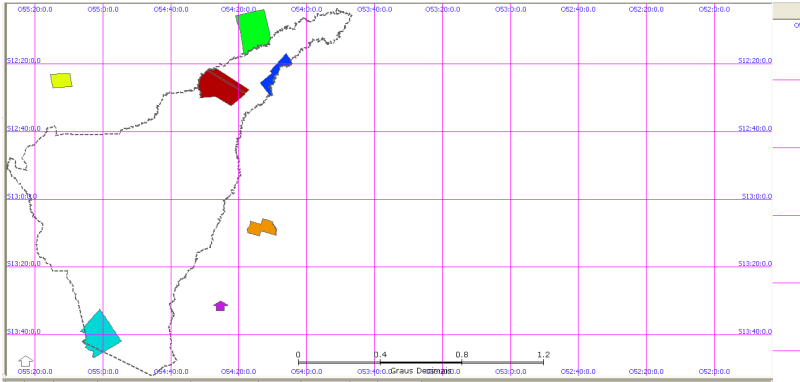Select the purple arrow-shaped polygon
The width and height of the screenshot is (800, 382).
(x=220, y=305)
